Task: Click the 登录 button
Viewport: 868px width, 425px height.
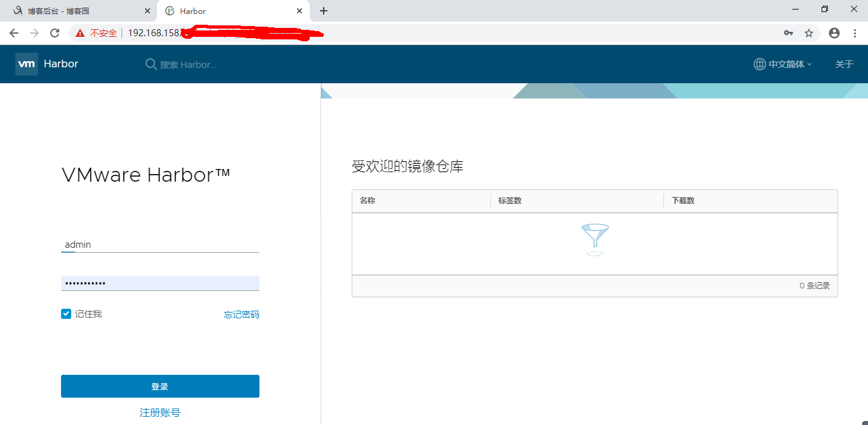Action: tap(160, 386)
